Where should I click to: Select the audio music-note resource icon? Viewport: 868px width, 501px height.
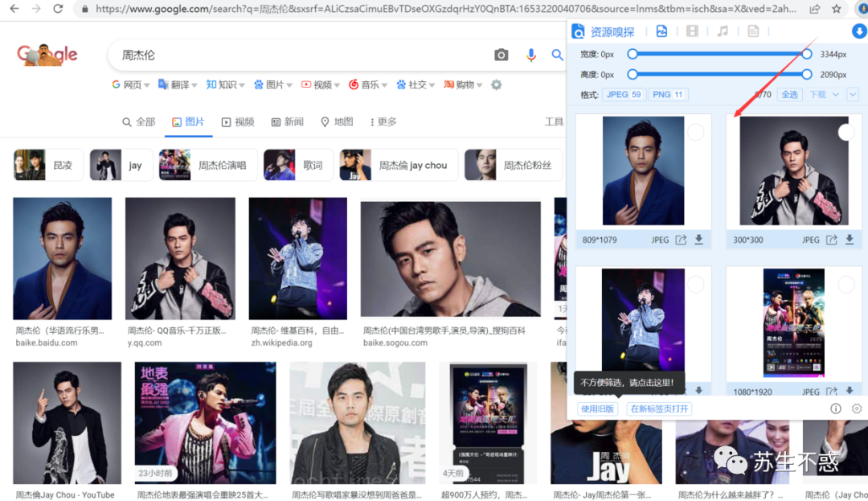(x=723, y=31)
